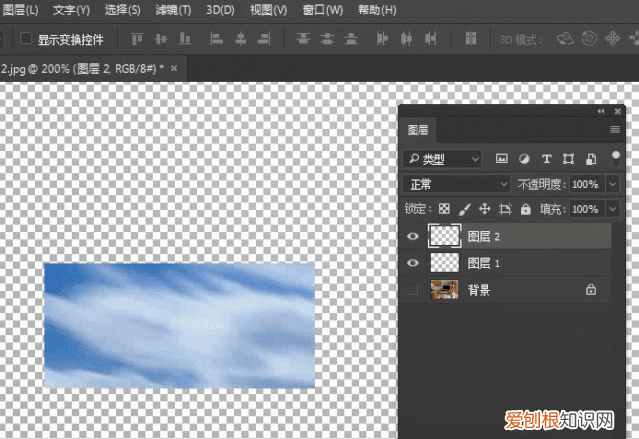Hide 图层 1 using its eye icon

pos(414,263)
